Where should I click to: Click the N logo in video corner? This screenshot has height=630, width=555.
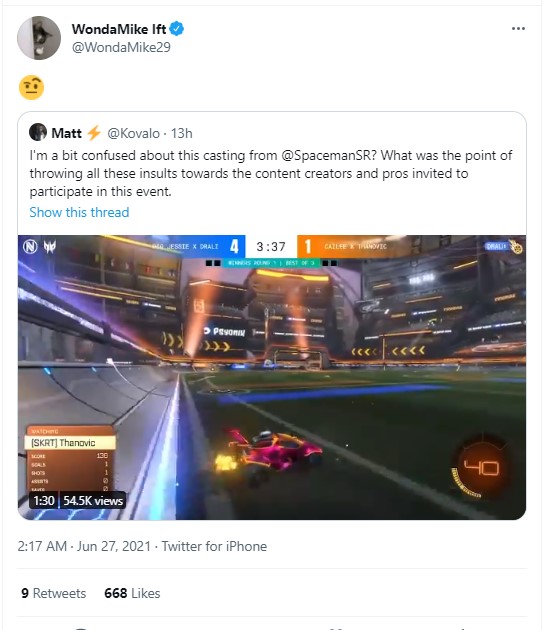coord(31,246)
